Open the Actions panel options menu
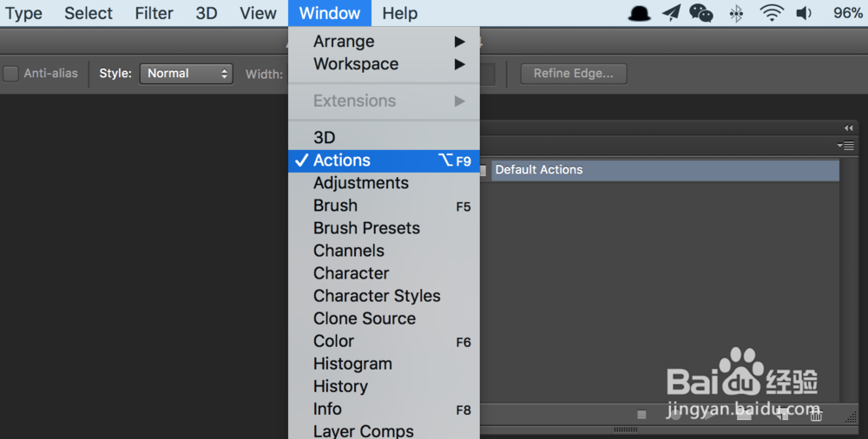This screenshot has width=868, height=439. coord(845,146)
